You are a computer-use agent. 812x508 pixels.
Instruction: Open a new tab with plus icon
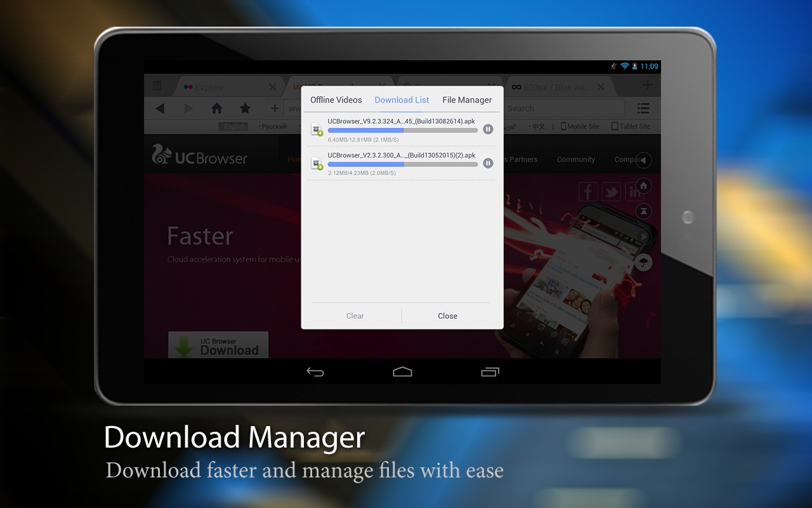(647, 86)
